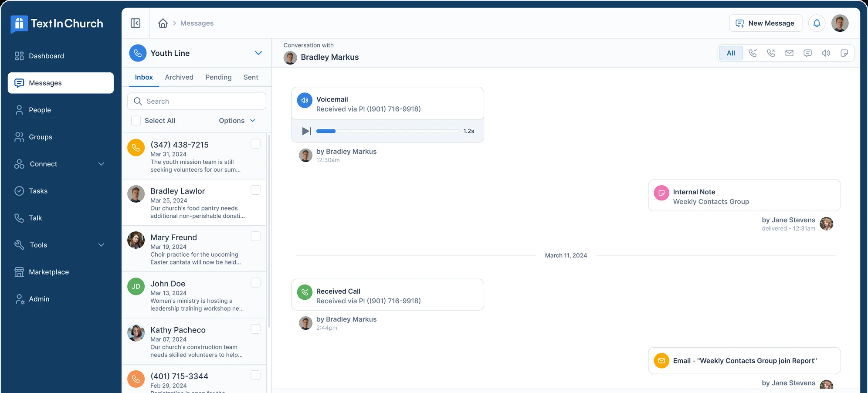Check the Select All checkbox
Screen dimensions: 868x393
coord(136,120)
